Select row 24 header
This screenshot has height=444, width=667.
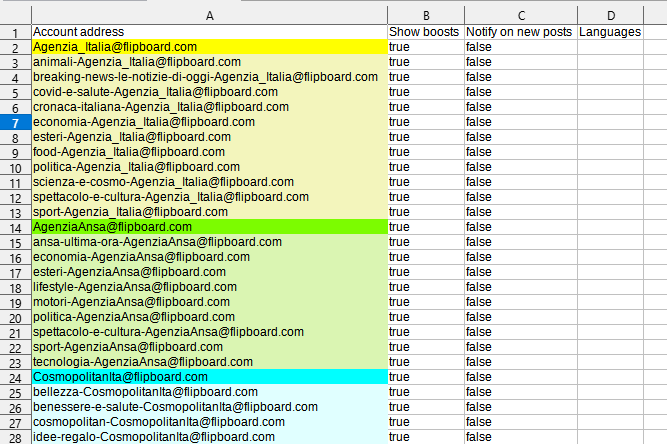coord(15,377)
